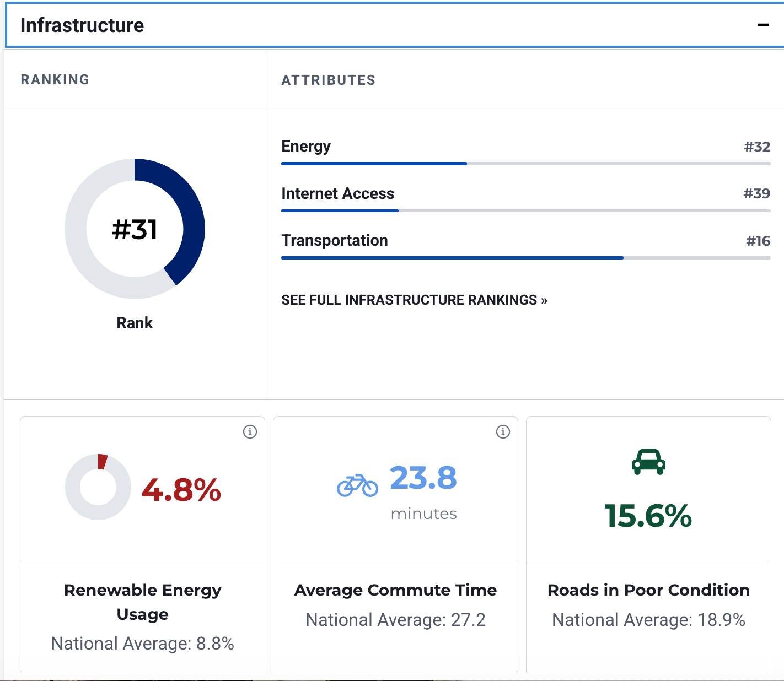Click the blue bicycle icon
Screen dimensions: 784x681
357,485
